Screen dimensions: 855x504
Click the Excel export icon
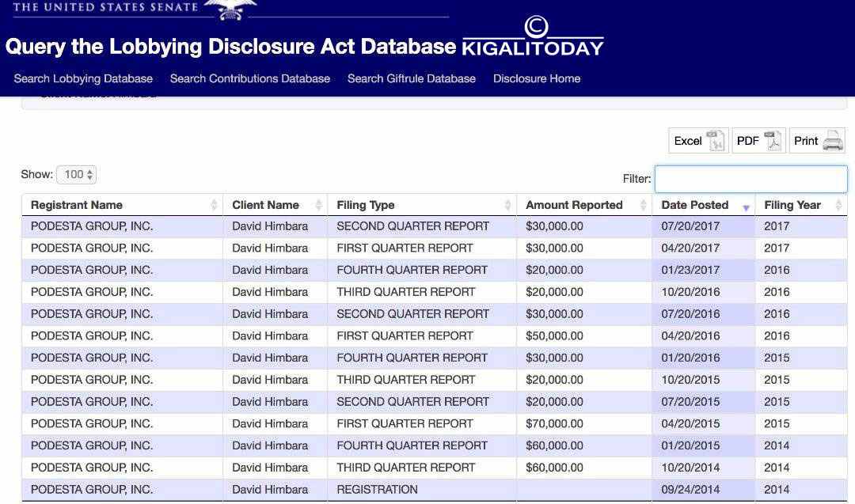point(716,141)
